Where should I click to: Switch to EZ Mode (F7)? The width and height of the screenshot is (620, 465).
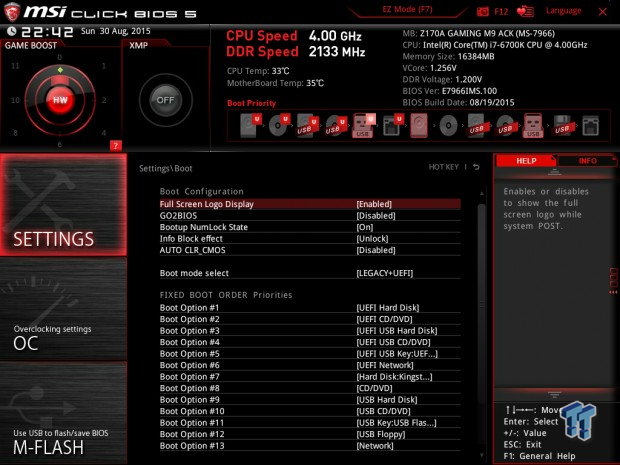pyautogui.click(x=407, y=9)
